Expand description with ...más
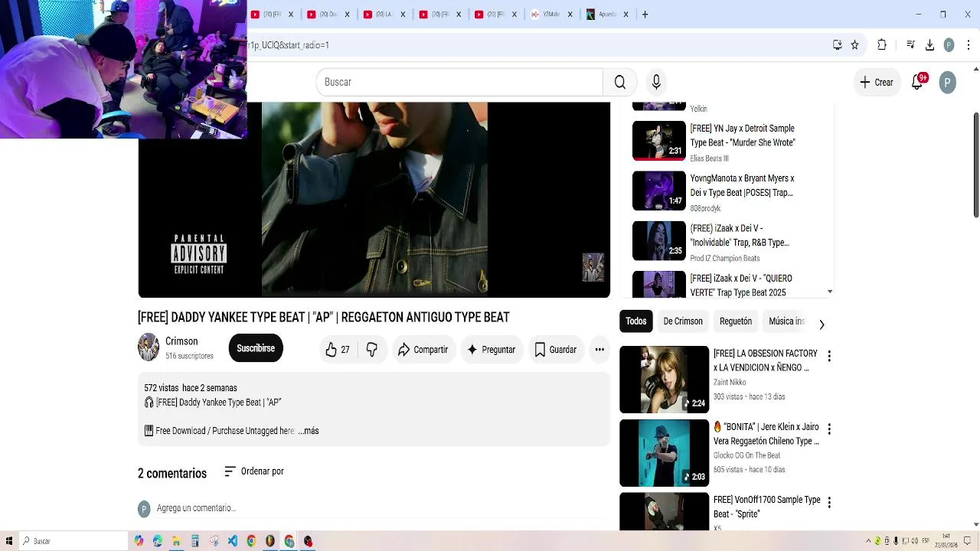The height and width of the screenshot is (551, 980). pyautogui.click(x=309, y=431)
